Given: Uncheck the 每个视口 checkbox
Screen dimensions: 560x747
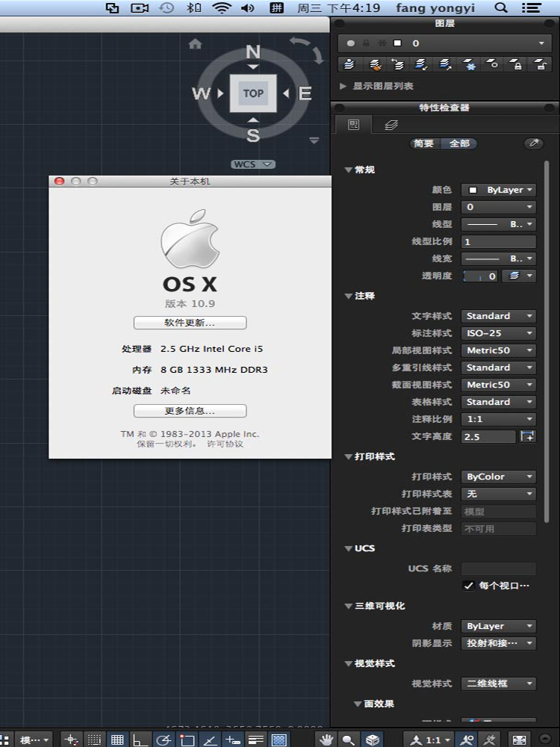Looking at the screenshot, I should click(x=469, y=586).
